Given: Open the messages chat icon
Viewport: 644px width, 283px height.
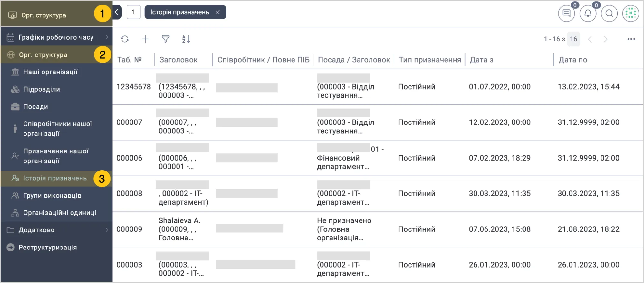Looking at the screenshot, I should coord(566,14).
